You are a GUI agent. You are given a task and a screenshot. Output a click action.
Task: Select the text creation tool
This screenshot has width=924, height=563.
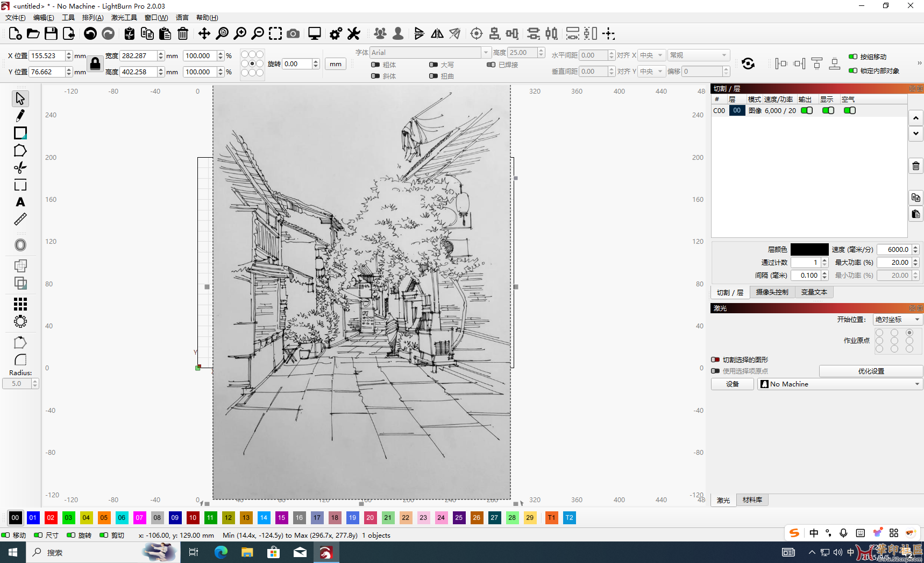pos(20,202)
